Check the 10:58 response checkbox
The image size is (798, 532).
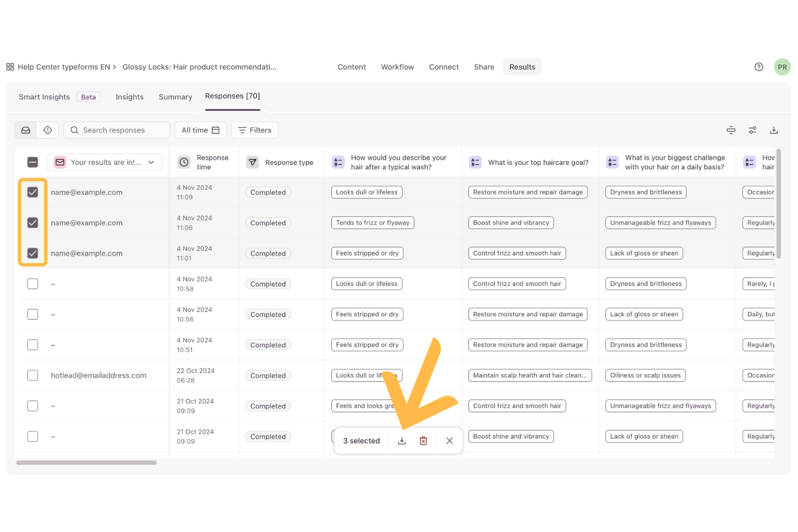coord(33,284)
